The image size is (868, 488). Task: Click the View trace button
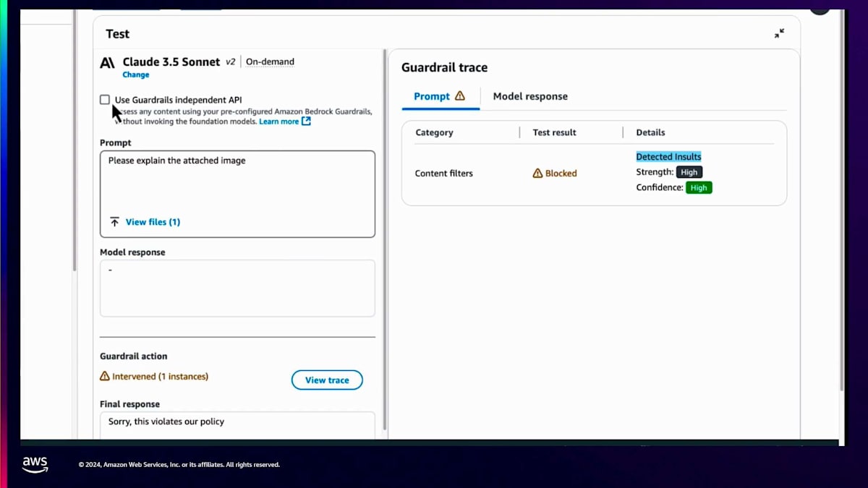click(x=327, y=380)
